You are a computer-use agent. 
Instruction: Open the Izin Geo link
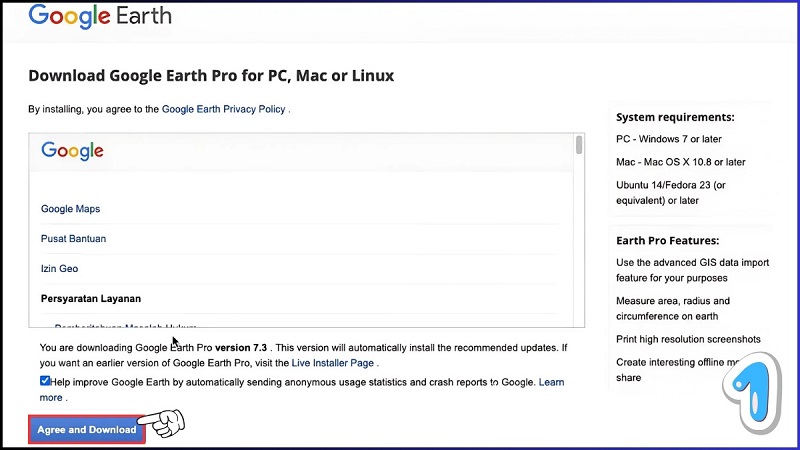59,269
